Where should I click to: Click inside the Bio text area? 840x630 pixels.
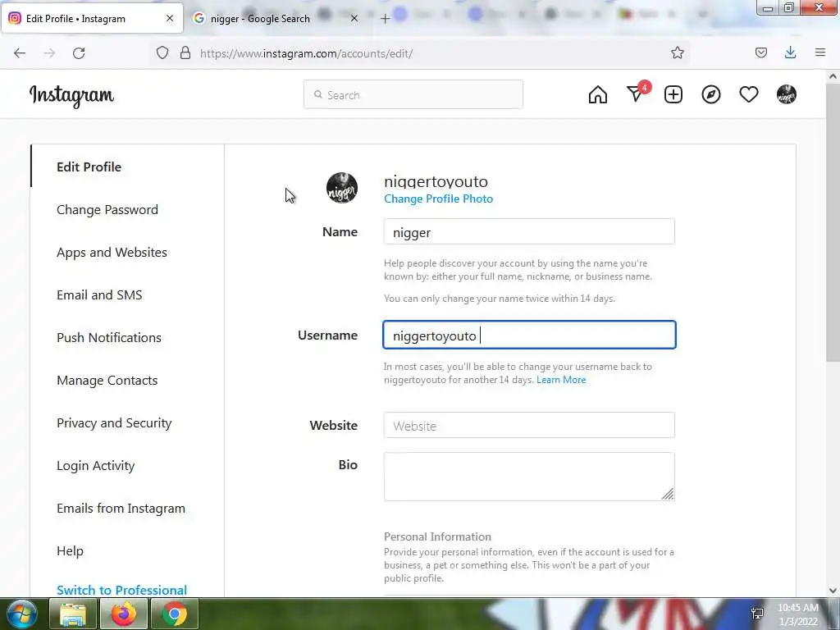coord(529,477)
